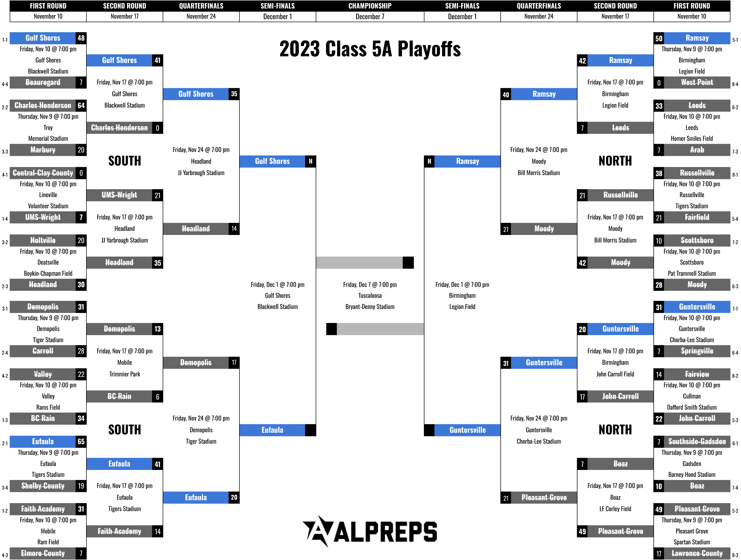Select the left Quarterfinals header
The image size is (741, 560).
coord(201,6)
